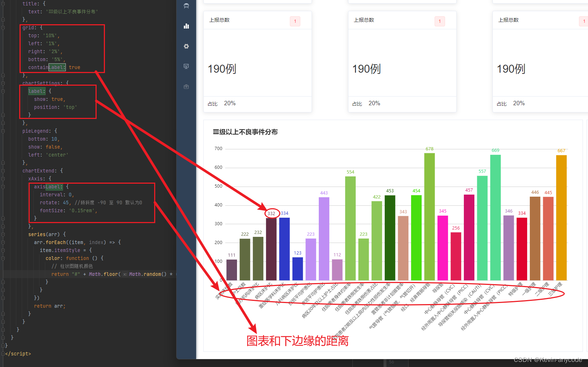Click the return arr; code line
The height and width of the screenshot is (367, 588).
(50, 306)
